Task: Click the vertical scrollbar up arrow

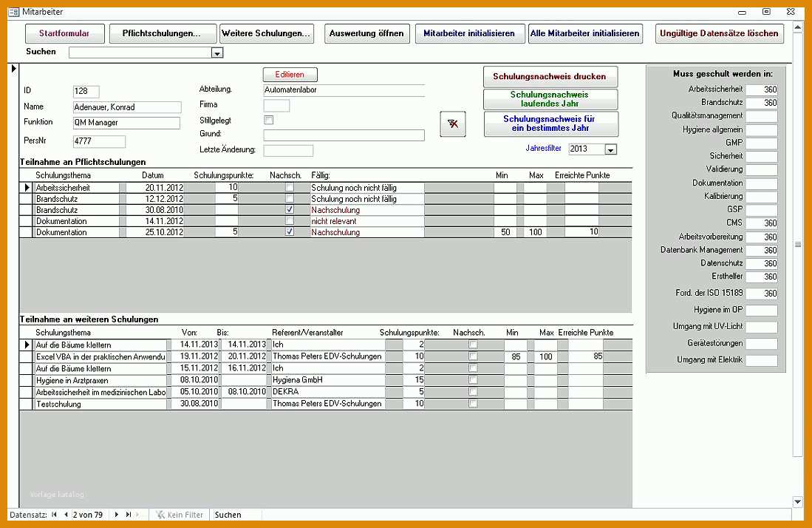Action: point(798,27)
